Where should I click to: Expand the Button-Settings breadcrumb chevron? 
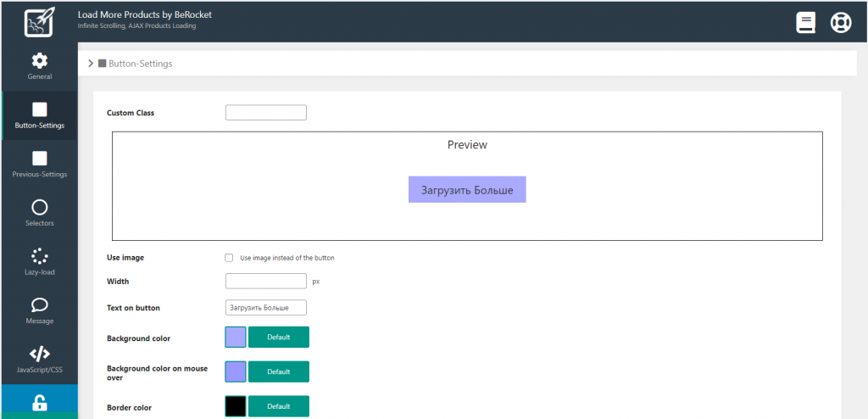tap(91, 64)
